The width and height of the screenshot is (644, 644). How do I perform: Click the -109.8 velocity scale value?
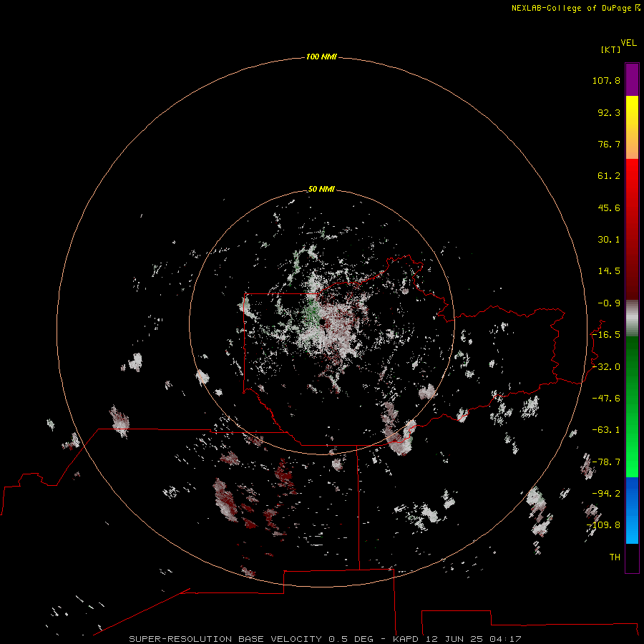(x=603, y=525)
